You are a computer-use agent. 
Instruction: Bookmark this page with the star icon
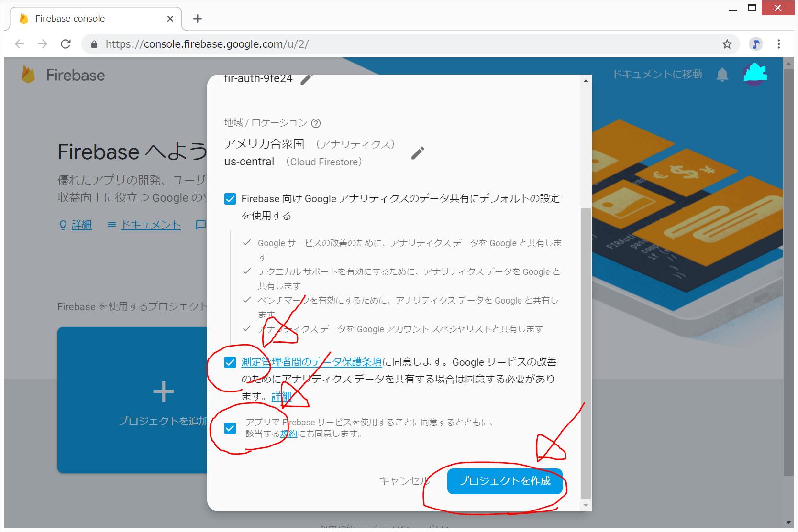[x=727, y=44]
